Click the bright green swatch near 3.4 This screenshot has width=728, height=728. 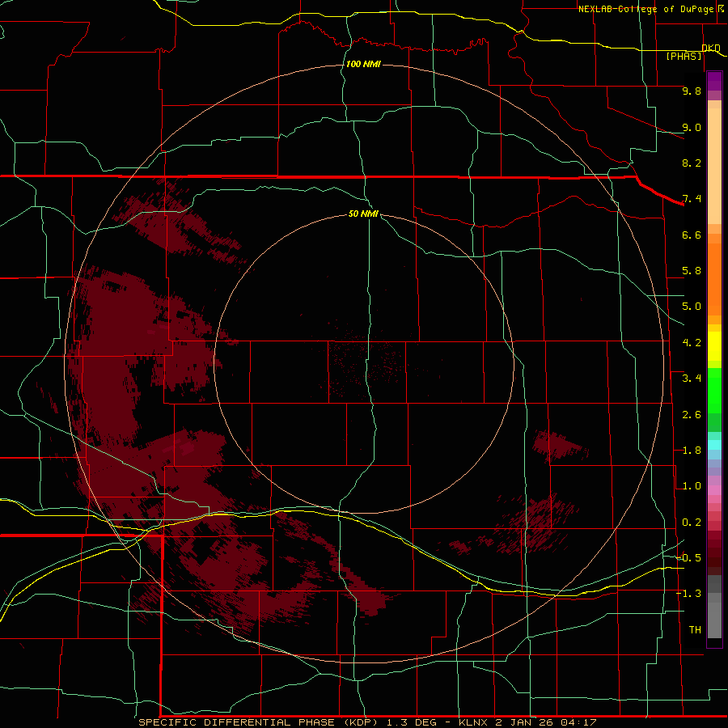click(x=714, y=390)
